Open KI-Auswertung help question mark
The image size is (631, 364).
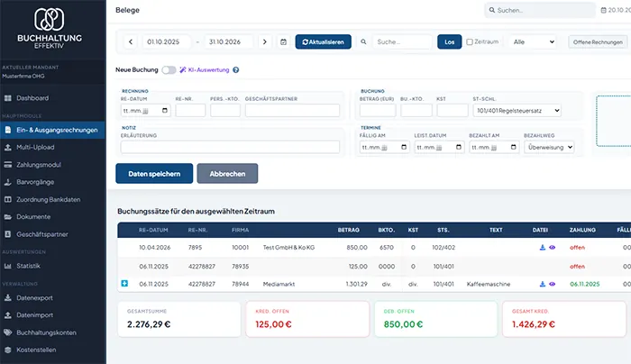tap(236, 70)
